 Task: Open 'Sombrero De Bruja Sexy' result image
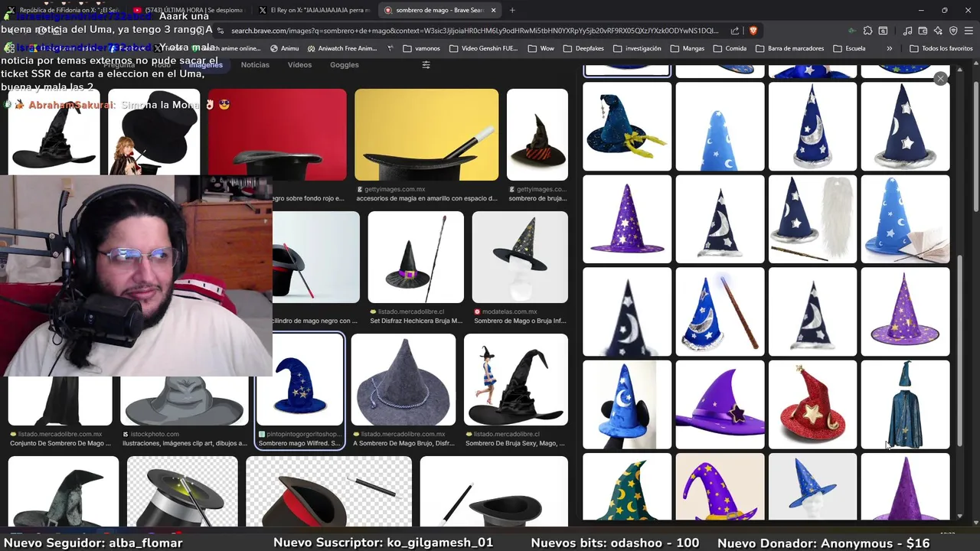click(x=516, y=380)
